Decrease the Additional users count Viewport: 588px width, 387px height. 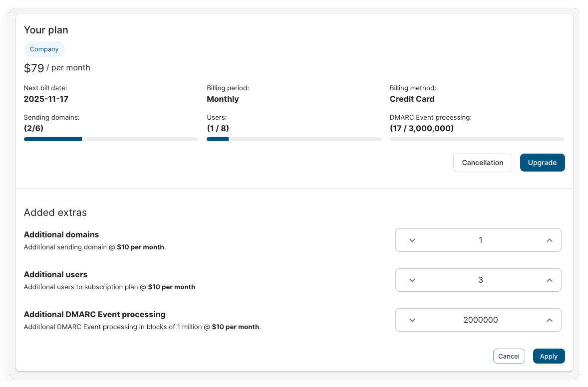click(x=412, y=280)
